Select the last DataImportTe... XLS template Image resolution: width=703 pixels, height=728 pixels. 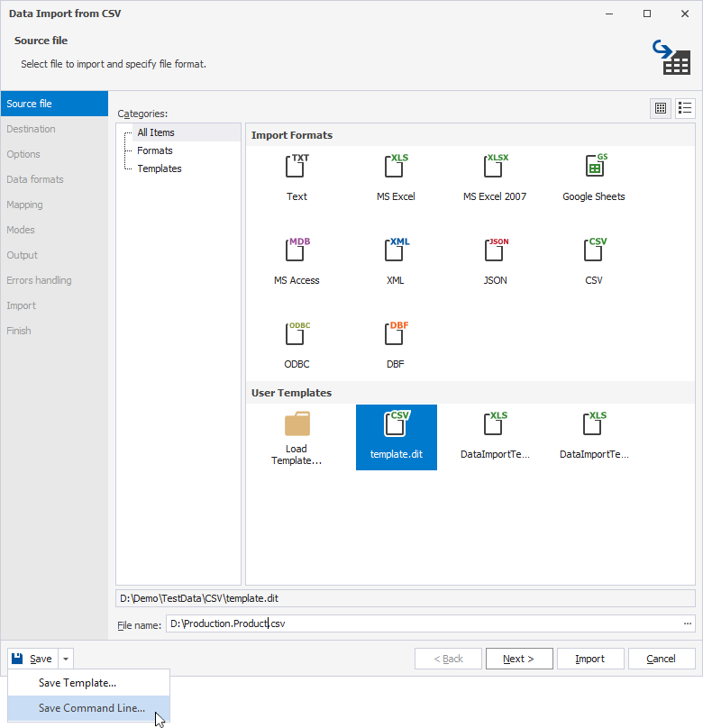[x=594, y=437]
